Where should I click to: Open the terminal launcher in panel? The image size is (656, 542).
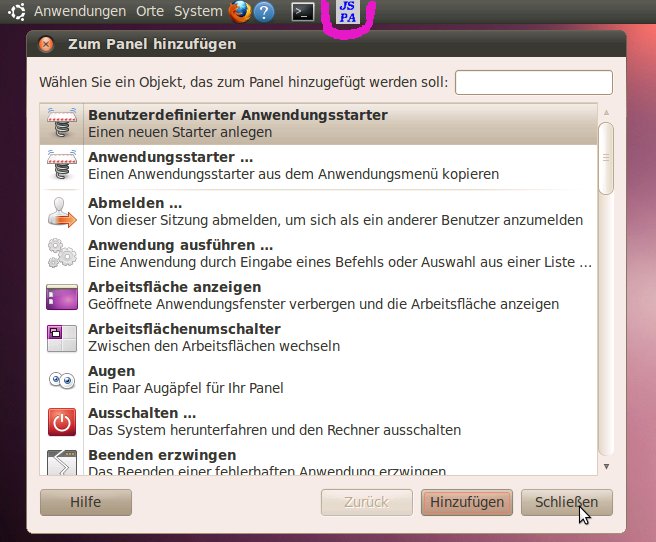(x=304, y=12)
